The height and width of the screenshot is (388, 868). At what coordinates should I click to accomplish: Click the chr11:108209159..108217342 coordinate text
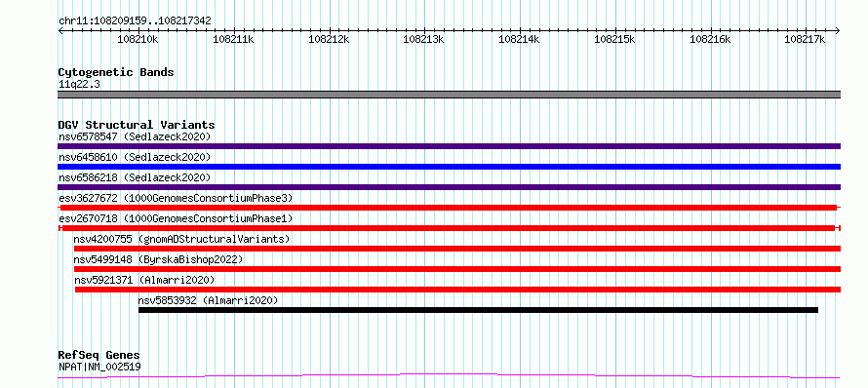[x=135, y=21]
